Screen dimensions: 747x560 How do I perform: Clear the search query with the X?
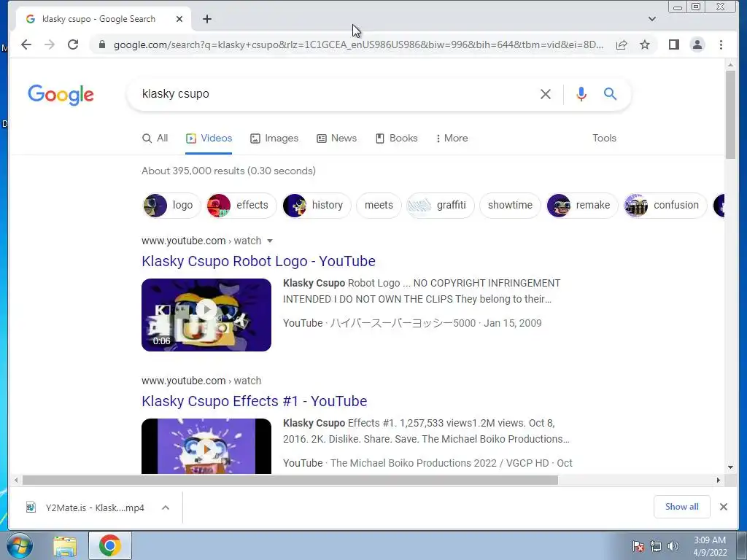[546, 94]
